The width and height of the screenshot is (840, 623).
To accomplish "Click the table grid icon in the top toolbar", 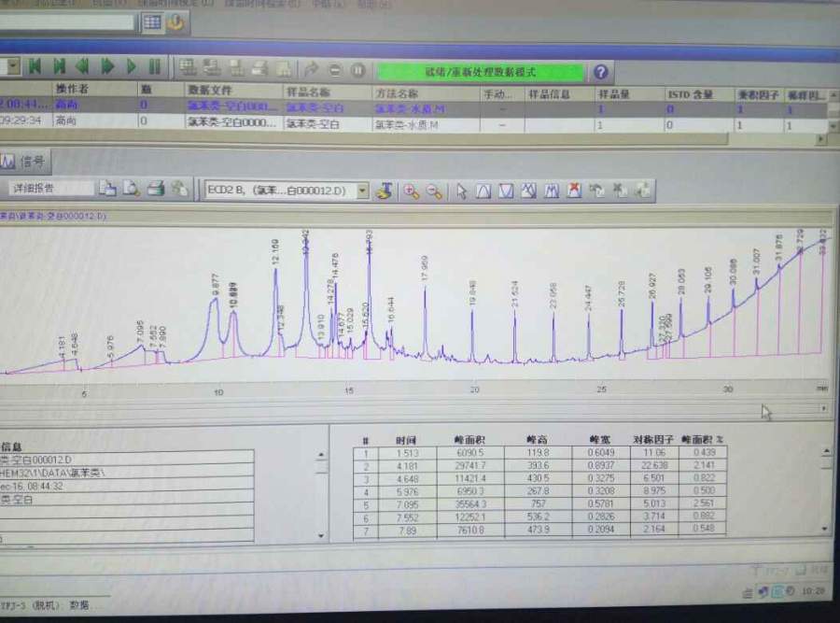I will [152, 22].
